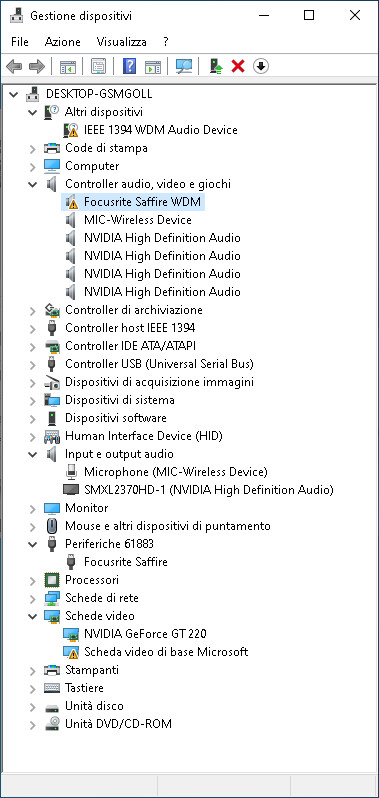
Task: Click Update driver green arrow icon
Action: 216,66
